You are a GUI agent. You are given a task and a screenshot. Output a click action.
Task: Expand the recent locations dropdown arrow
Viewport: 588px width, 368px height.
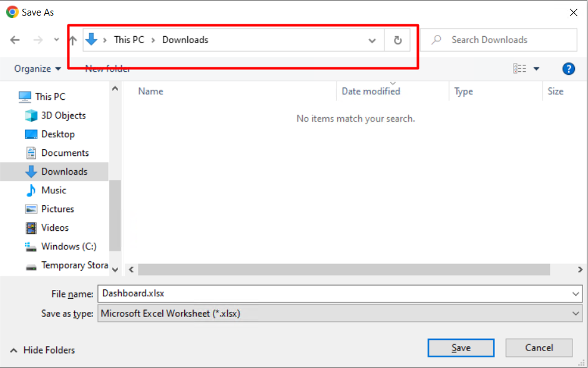point(56,40)
